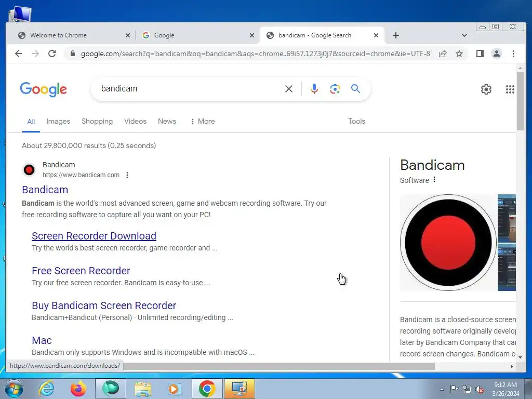Image resolution: width=532 pixels, height=399 pixels.
Task: Click the address bar URL
Action: pyautogui.click(x=255, y=54)
